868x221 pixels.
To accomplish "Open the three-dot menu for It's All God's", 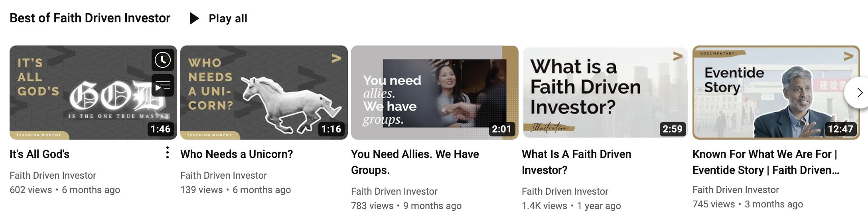I will [x=168, y=152].
